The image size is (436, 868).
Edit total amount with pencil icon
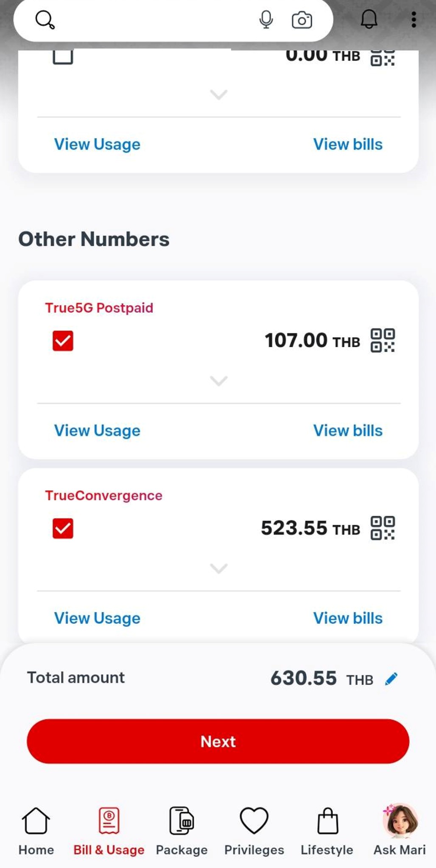[x=391, y=679]
